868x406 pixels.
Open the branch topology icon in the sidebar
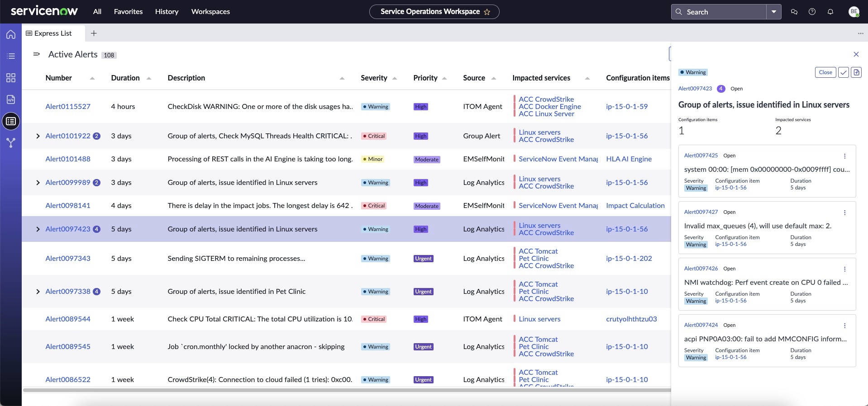click(11, 143)
